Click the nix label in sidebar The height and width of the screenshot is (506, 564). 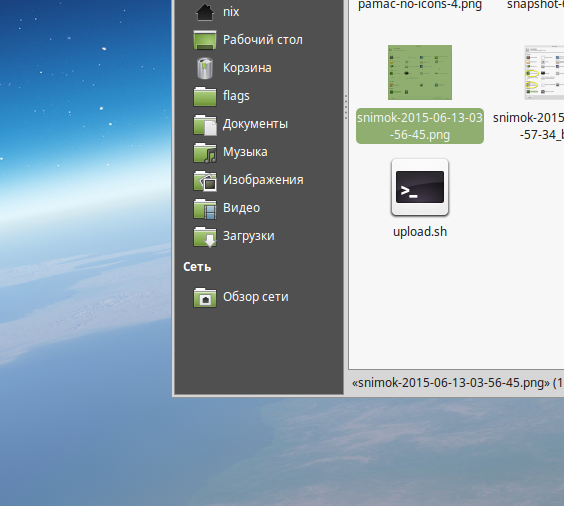point(231,12)
